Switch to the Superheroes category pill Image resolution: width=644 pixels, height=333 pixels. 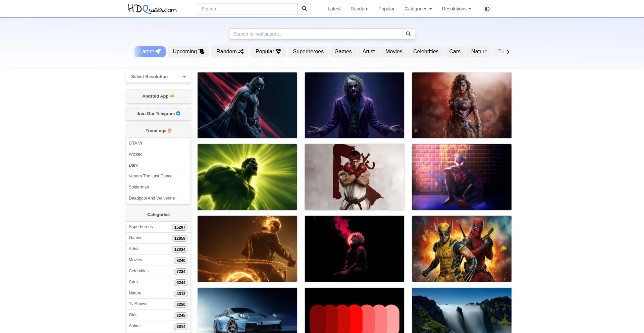click(308, 52)
